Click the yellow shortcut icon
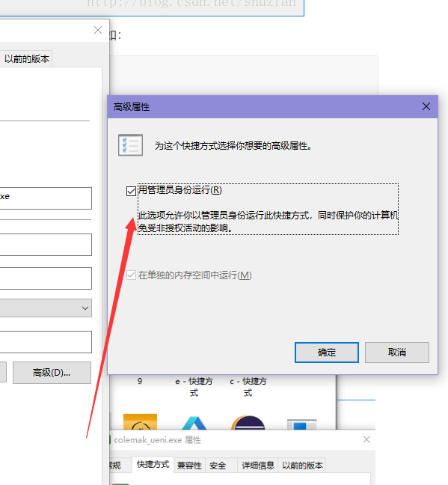 click(140, 422)
